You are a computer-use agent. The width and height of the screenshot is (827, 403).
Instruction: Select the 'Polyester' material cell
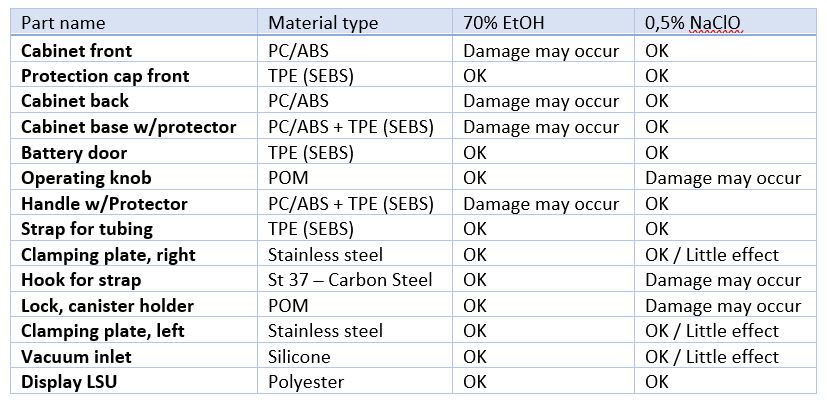click(x=306, y=381)
